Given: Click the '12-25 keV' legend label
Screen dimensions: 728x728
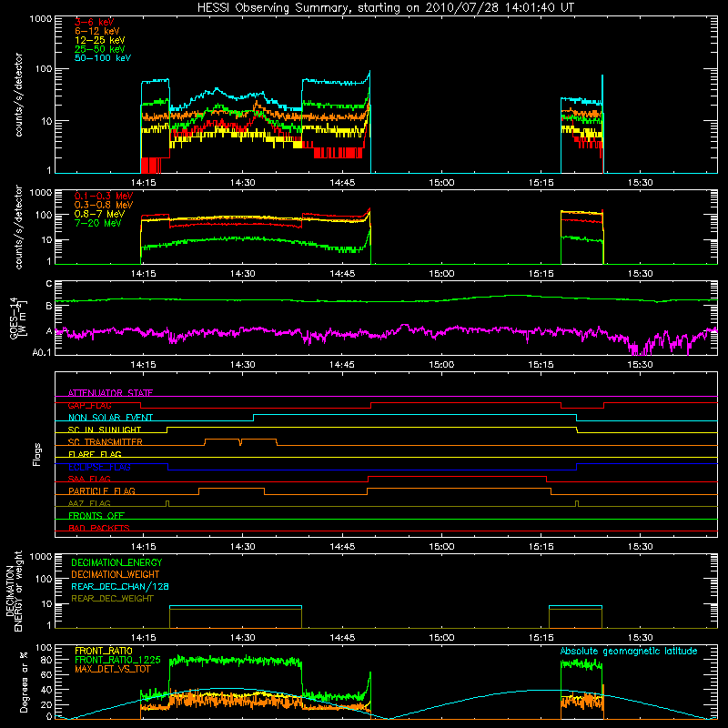Looking at the screenshot, I should tap(100, 40).
